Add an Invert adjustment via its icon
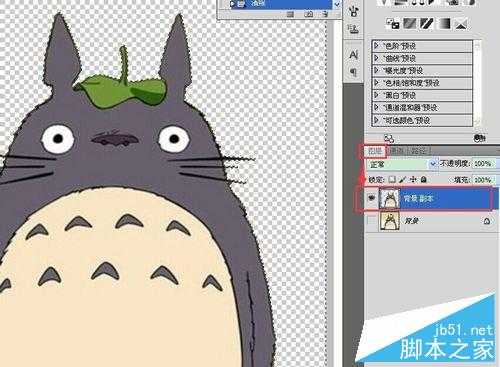Image resolution: width=500 pixels, height=367 pixels. [393, 24]
